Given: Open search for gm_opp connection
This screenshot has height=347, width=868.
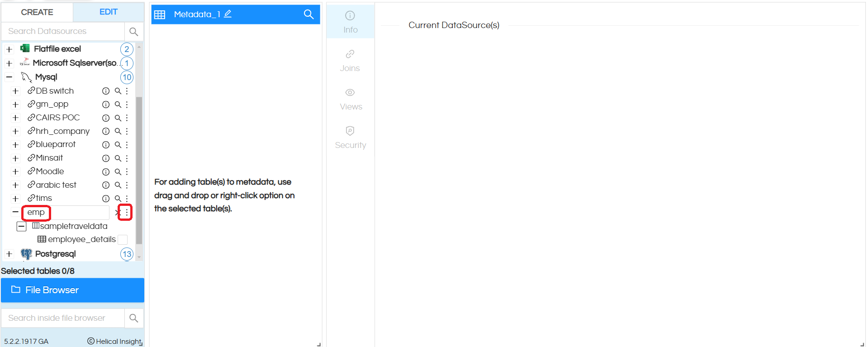Looking at the screenshot, I should pos(118,105).
